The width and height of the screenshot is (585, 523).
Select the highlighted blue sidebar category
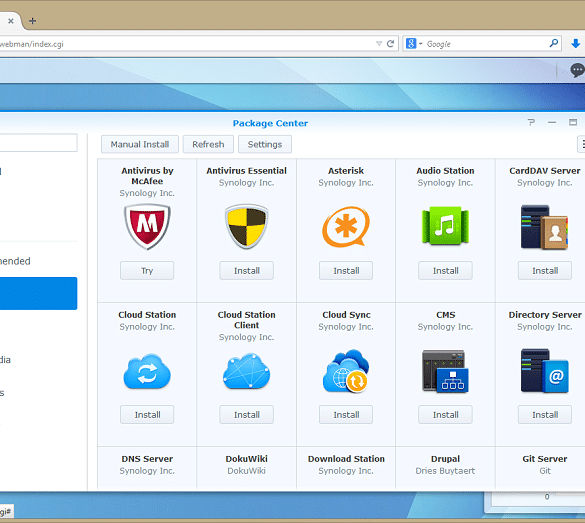tap(38, 293)
